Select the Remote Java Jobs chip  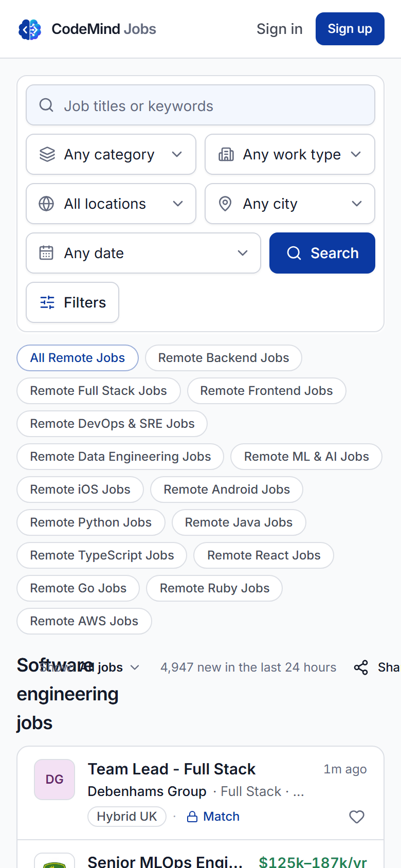click(x=239, y=522)
